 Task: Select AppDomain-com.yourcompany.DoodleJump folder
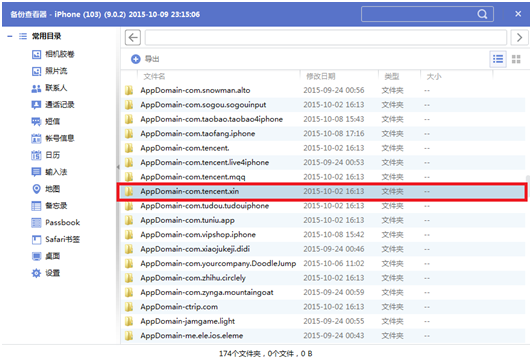click(323, 264)
